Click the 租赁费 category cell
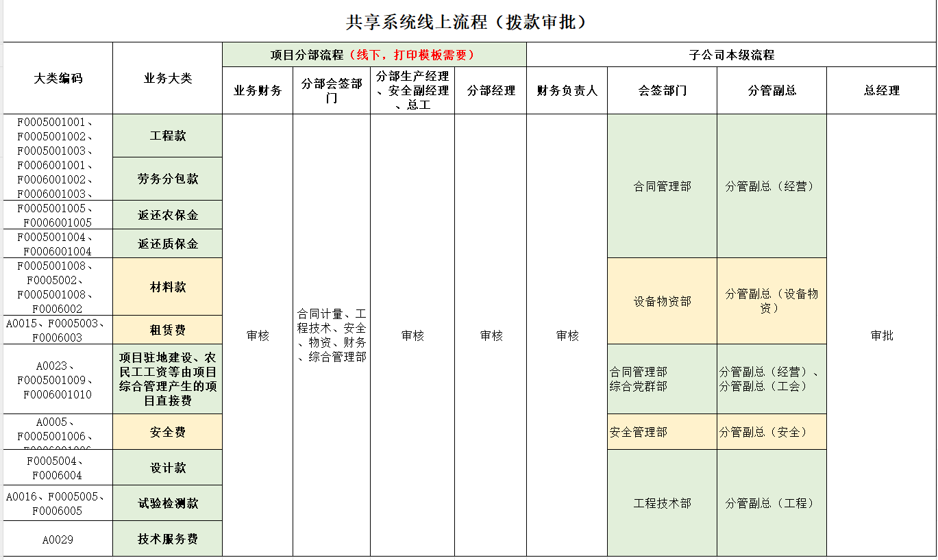The height and width of the screenshot is (560, 938). [168, 330]
